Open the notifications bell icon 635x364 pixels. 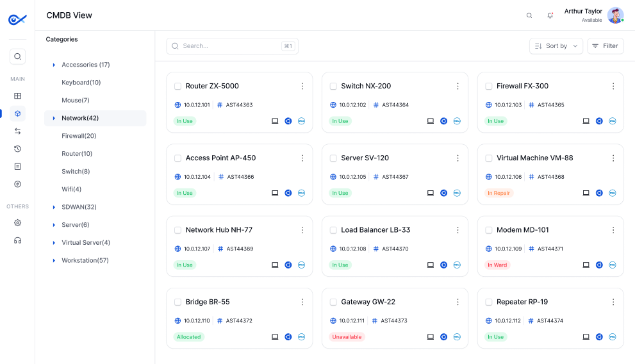pyautogui.click(x=550, y=15)
